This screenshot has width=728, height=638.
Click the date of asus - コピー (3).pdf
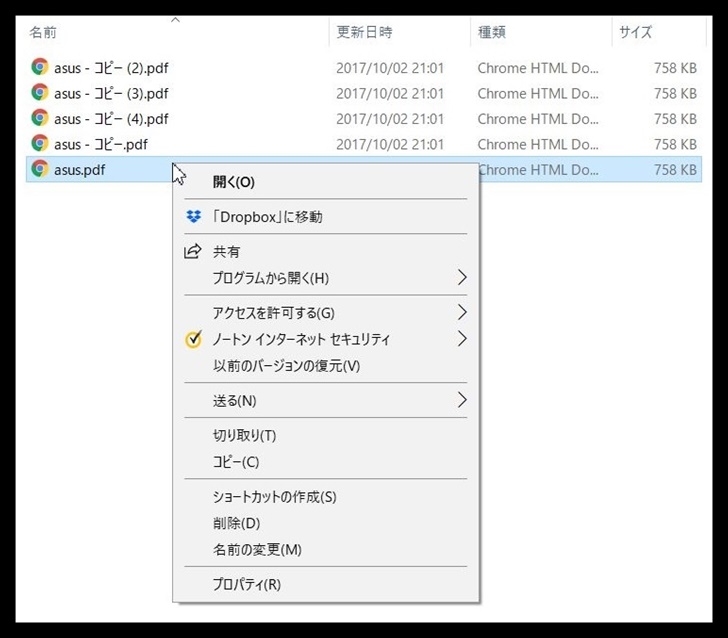click(x=390, y=94)
